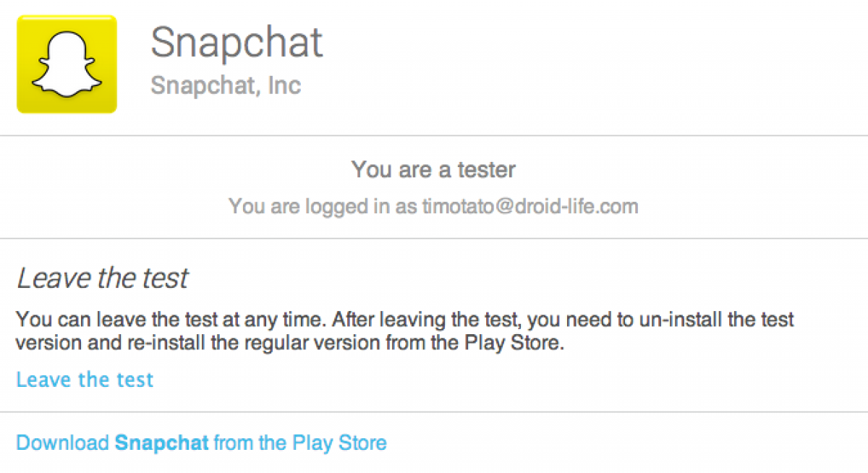Click the yellow Snapchat ghost app icon
Screen dimensions: 868x473
pos(67,64)
